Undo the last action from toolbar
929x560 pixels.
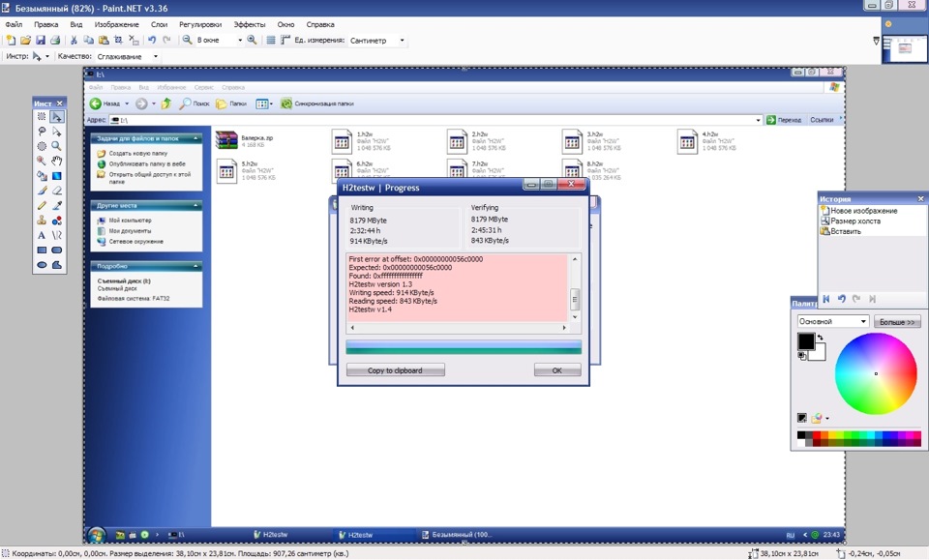[152, 41]
